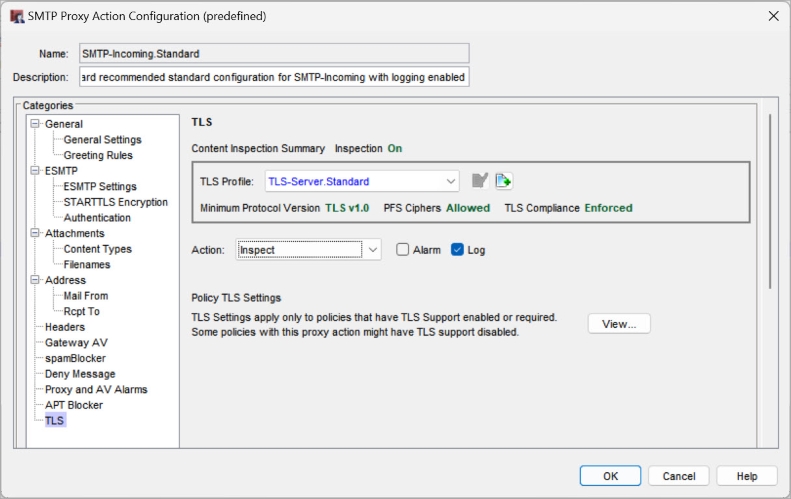Click the clone TLS profile icon
The image size is (791, 499).
(x=503, y=181)
